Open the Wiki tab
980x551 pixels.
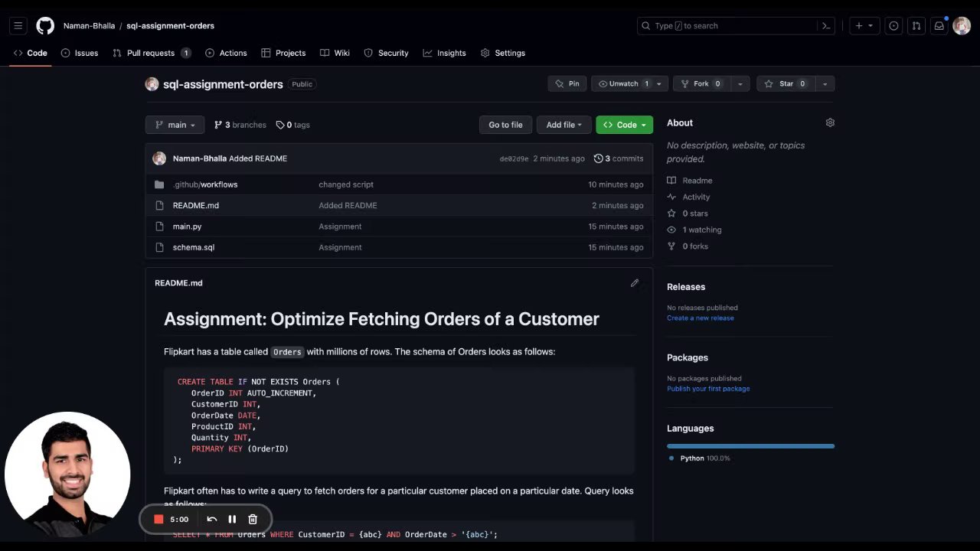click(x=335, y=53)
